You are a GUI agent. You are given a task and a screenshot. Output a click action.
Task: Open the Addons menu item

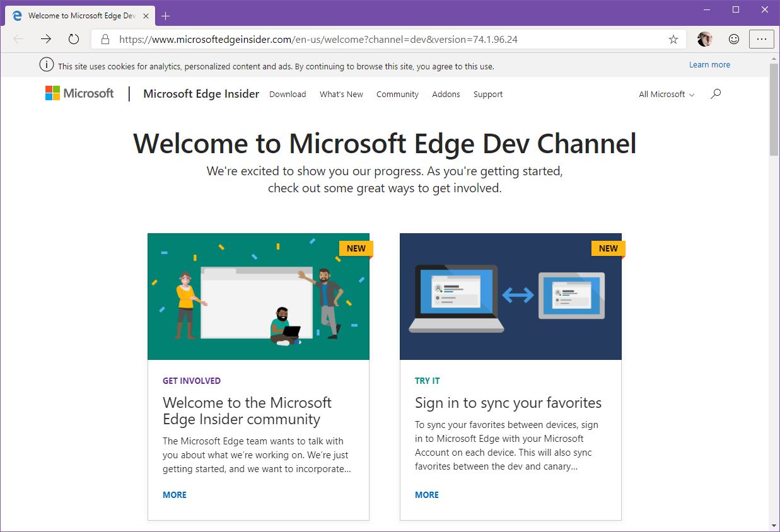pos(446,94)
